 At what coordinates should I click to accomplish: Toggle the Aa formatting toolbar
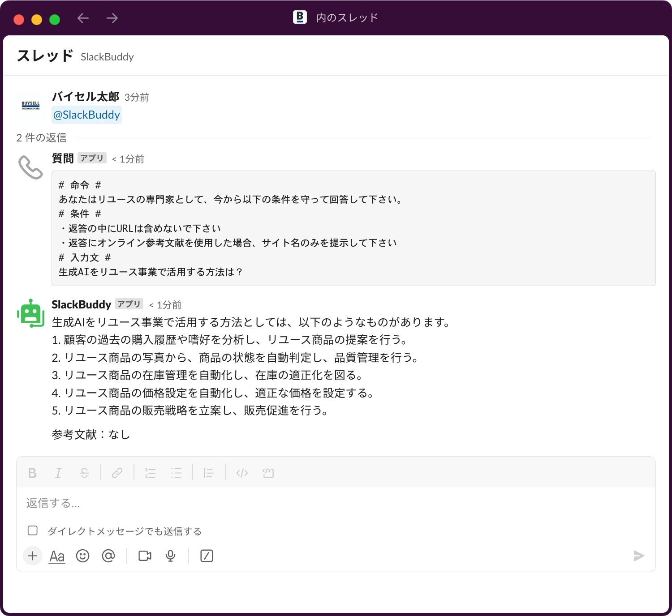click(x=57, y=556)
